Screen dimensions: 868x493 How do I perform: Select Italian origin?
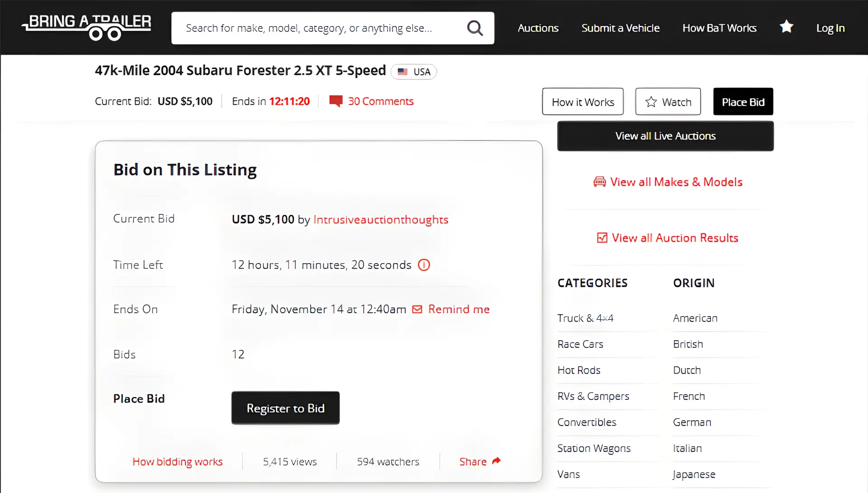pyautogui.click(x=687, y=448)
